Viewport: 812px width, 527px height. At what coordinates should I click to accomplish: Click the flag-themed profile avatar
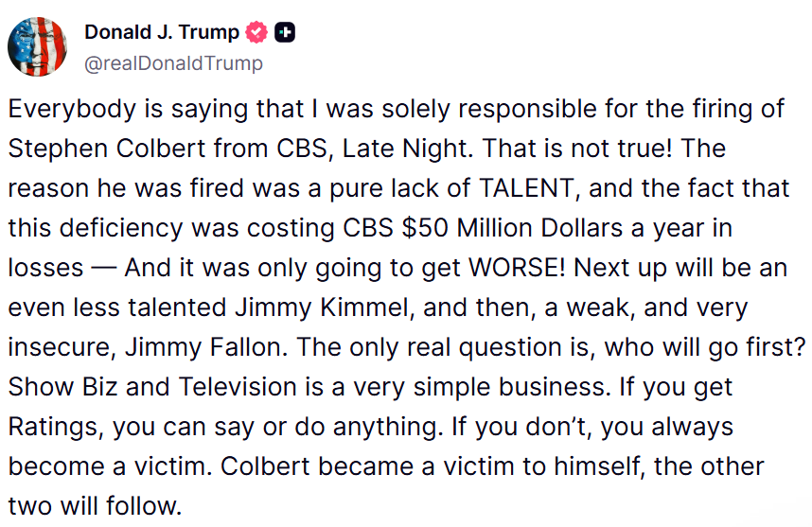(38, 46)
